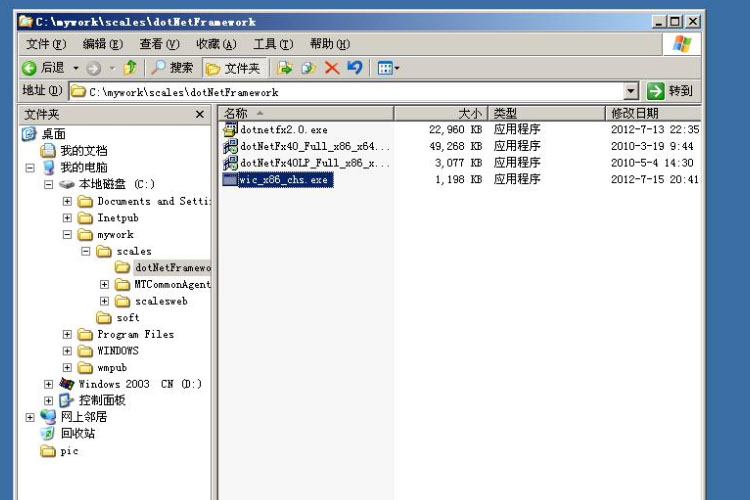Collapse the scales folder node
750x500 pixels.
click(x=86, y=251)
